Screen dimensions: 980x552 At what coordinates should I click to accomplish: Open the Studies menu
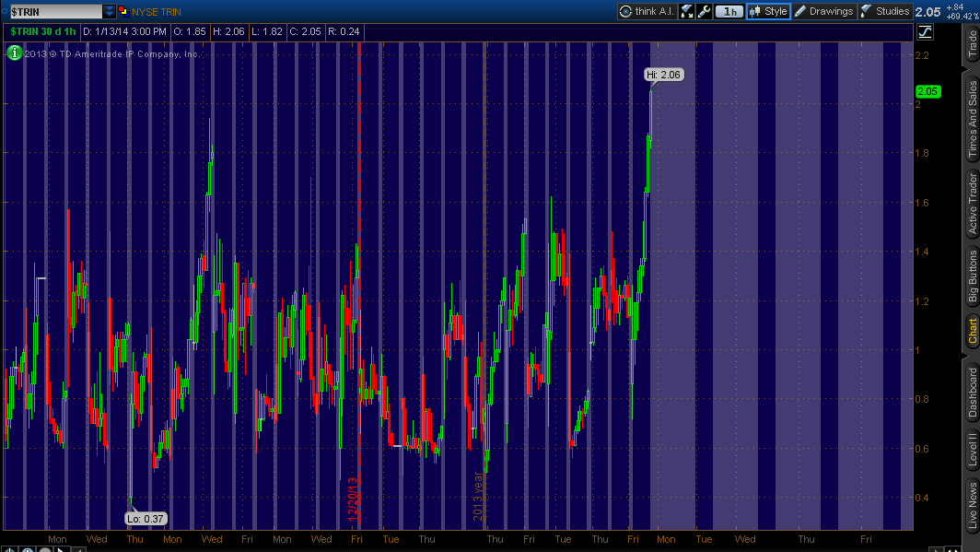(x=885, y=11)
